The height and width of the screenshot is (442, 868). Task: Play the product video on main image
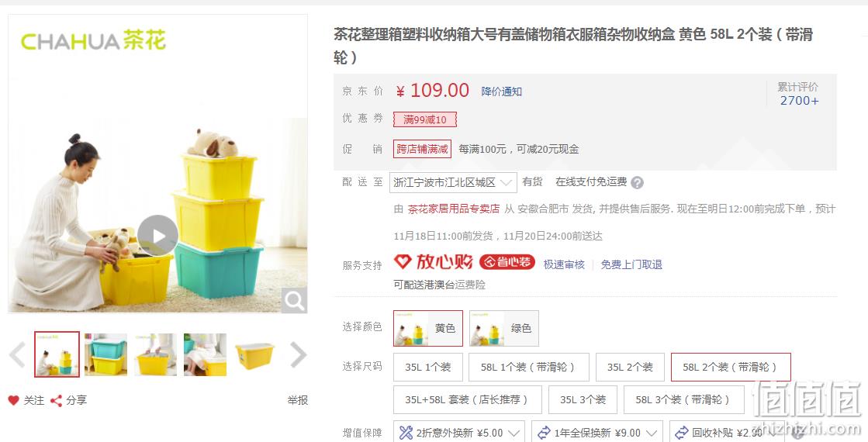pos(157,236)
